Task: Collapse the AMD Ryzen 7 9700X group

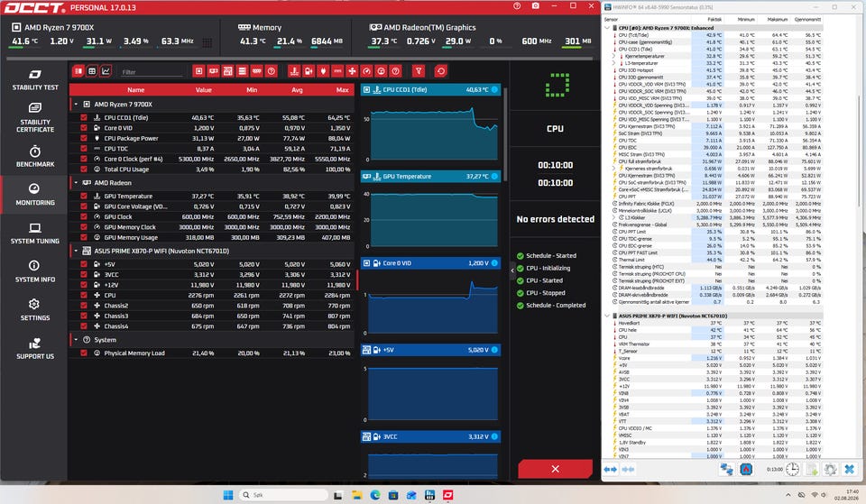Action: click(x=76, y=104)
